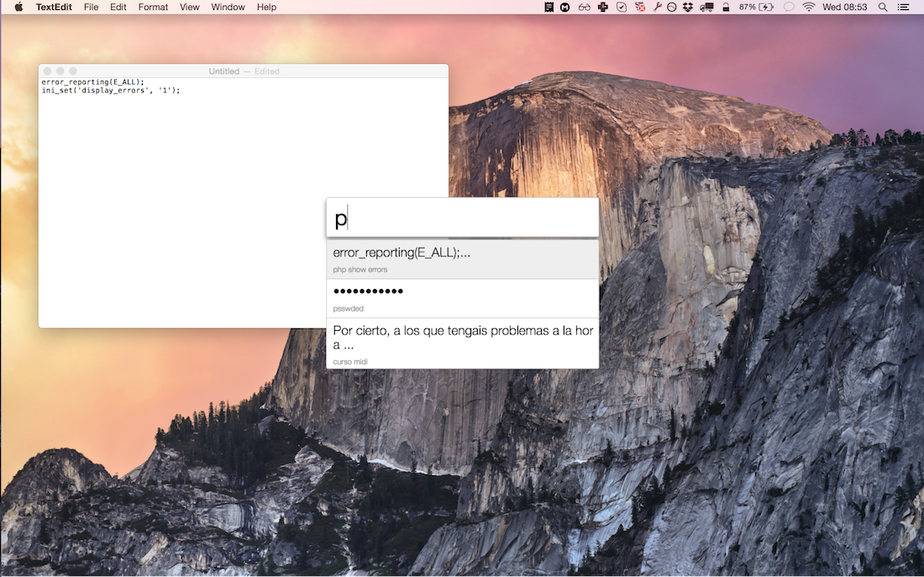Close the TextEdit Untitled window
The image size is (924, 577).
pyautogui.click(x=47, y=71)
